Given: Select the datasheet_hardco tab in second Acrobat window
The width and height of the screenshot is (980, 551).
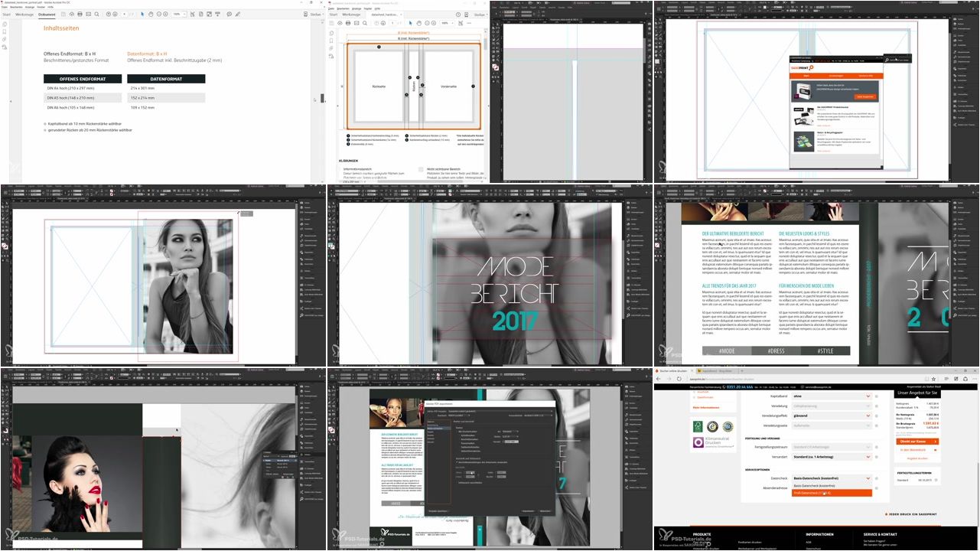Looking at the screenshot, I should tap(386, 15).
